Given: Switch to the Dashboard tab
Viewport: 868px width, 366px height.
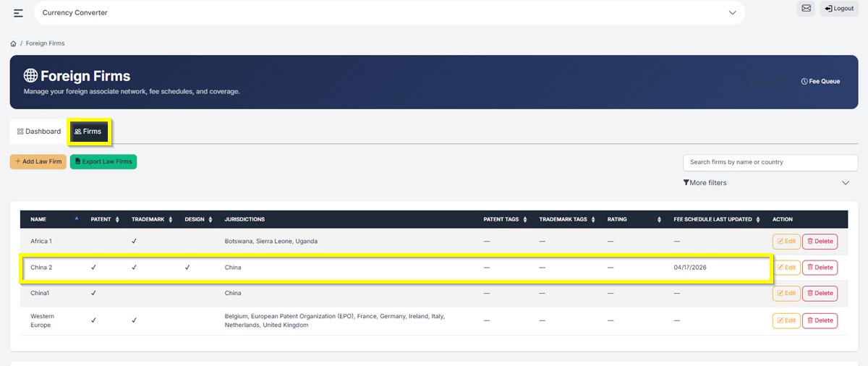Looking at the screenshot, I should [39, 132].
